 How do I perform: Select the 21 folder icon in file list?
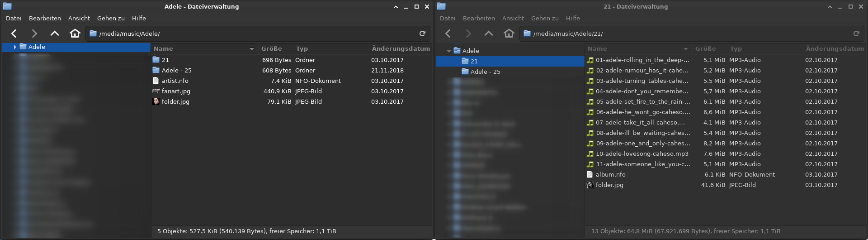coord(156,60)
